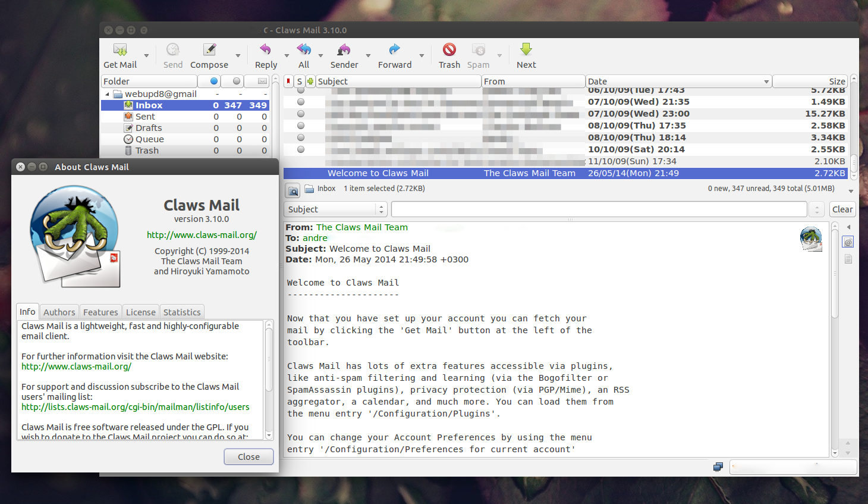Select the Info tab
This screenshot has height=504, width=868.
pyautogui.click(x=27, y=312)
